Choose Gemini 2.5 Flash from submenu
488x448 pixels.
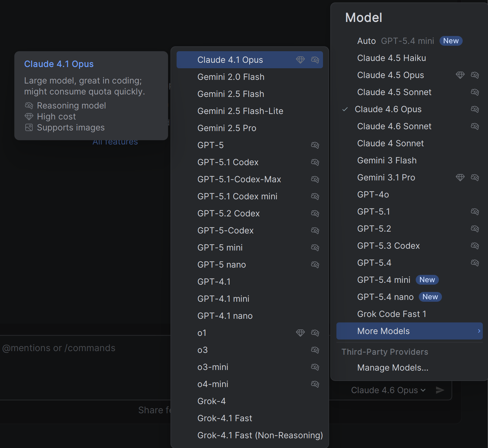250,94
